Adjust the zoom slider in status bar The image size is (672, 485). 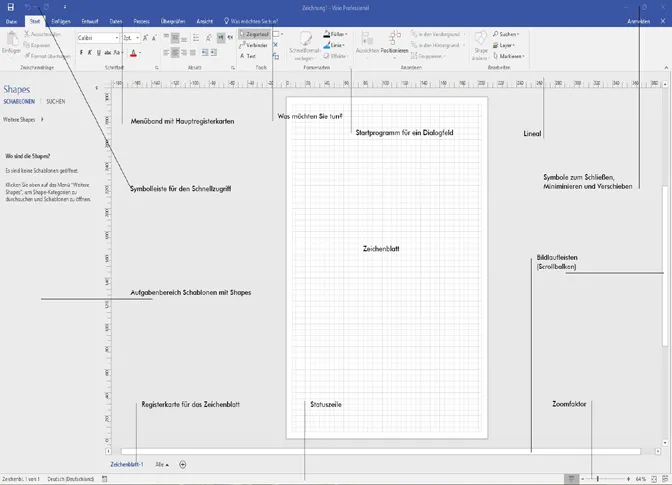(x=596, y=479)
